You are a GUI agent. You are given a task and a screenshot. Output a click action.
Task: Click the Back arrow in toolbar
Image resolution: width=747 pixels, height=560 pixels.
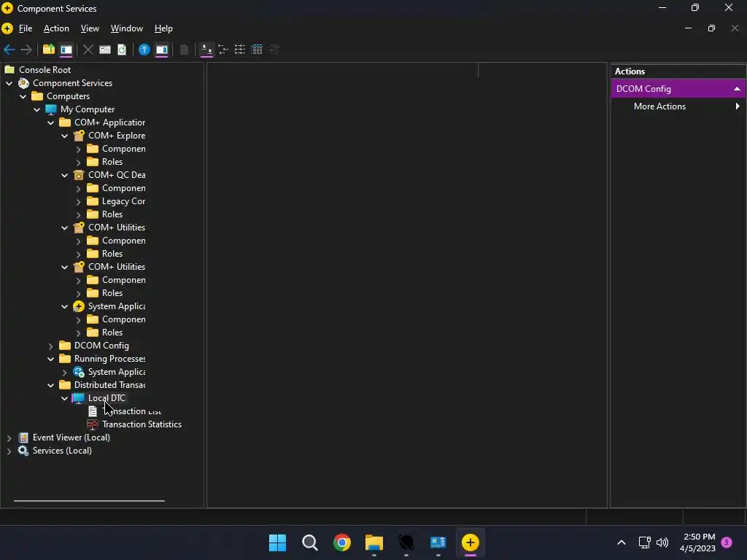pyautogui.click(x=9, y=50)
